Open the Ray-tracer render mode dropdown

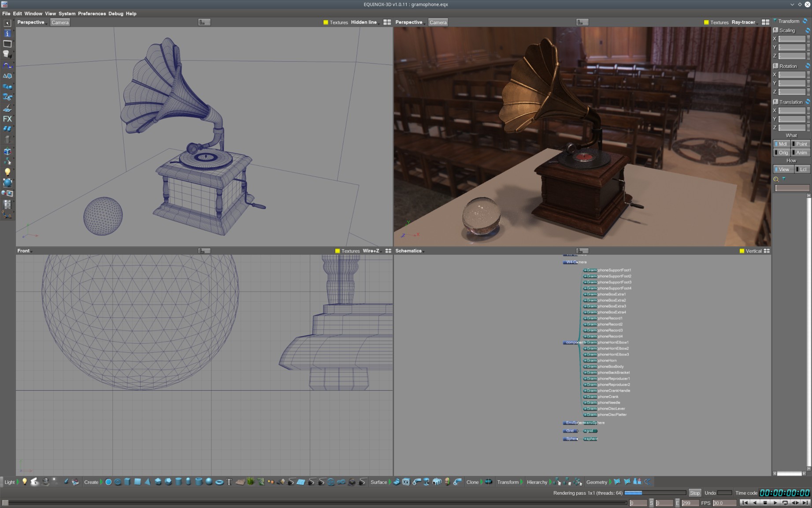(x=744, y=22)
